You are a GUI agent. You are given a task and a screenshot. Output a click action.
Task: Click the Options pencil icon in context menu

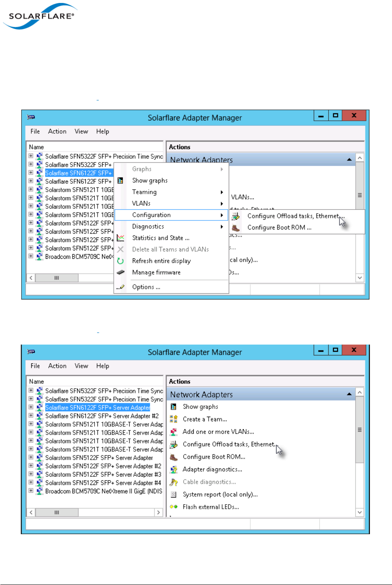(x=120, y=287)
